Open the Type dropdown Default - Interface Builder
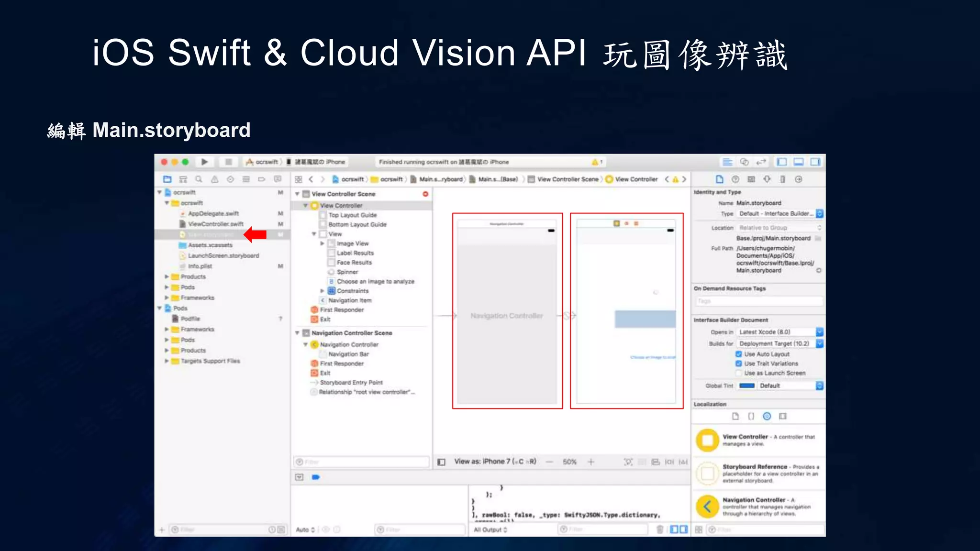980x551 pixels. 780,214
